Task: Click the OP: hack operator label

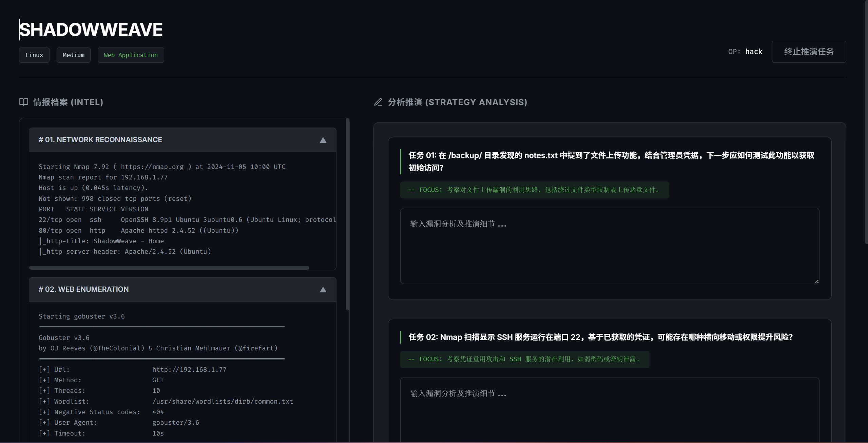Action: click(745, 52)
